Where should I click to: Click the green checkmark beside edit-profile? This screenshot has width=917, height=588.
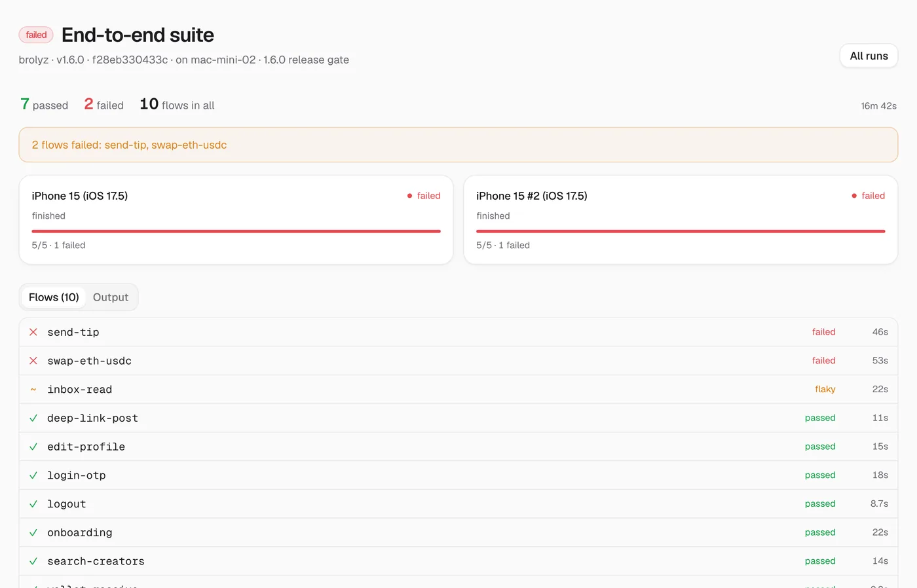[33, 447]
